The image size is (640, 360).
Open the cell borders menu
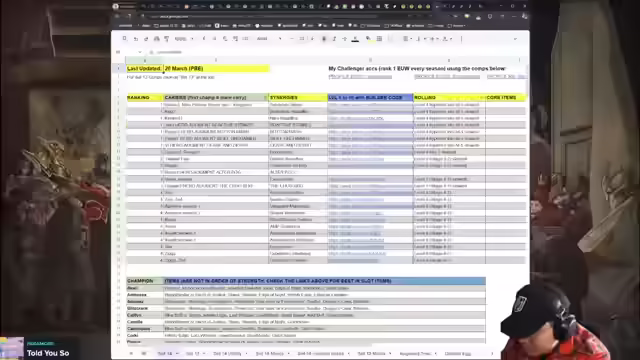pyautogui.click(x=379, y=39)
